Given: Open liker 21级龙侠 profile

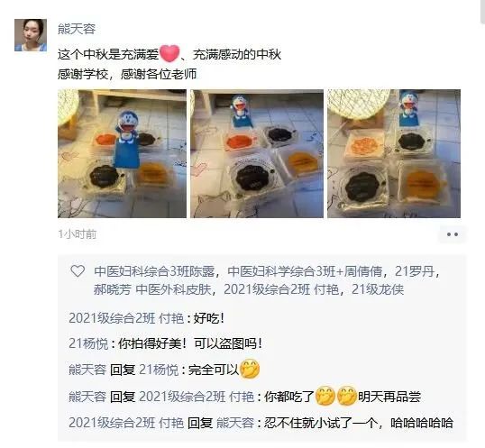Looking at the screenshot, I should pyautogui.click(x=378, y=289).
